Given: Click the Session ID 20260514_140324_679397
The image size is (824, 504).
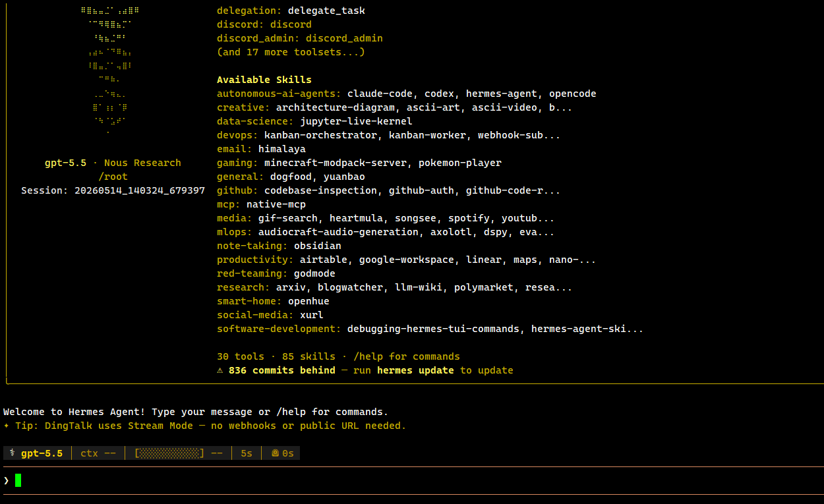Looking at the screenshot, I should [x=140, y=190].
